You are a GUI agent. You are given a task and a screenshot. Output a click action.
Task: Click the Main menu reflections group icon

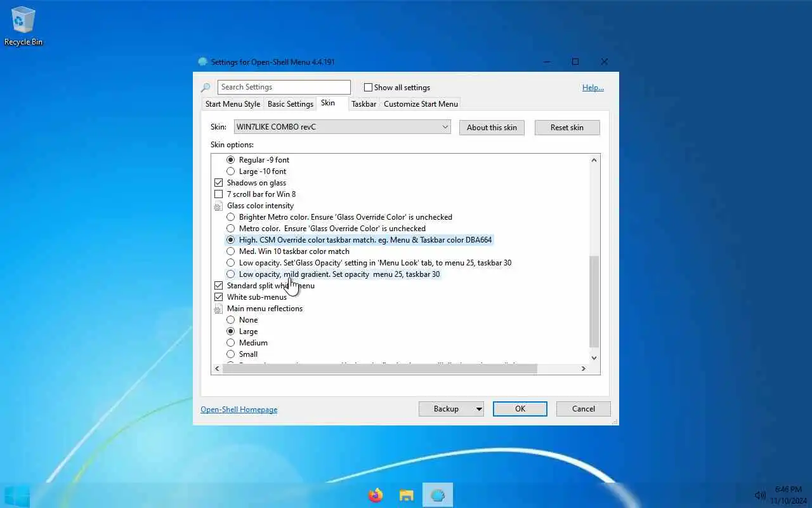tap(218, 309)
